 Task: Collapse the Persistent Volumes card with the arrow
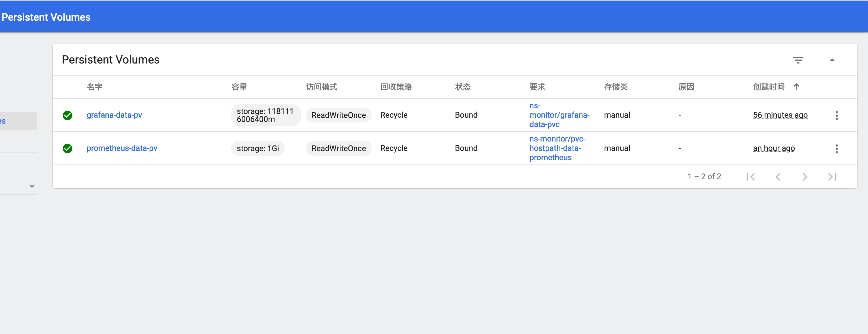[x=832, y=60]
